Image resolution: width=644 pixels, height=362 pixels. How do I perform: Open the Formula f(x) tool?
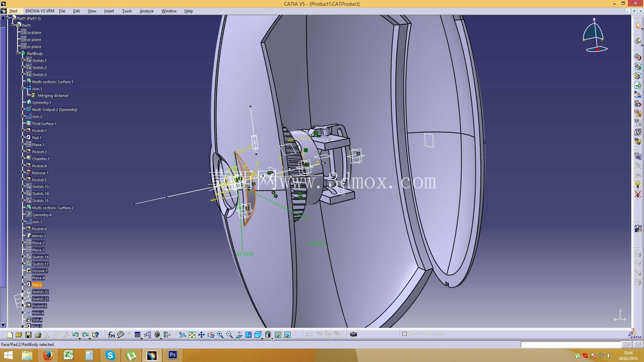pyautogui.click(x=111, y=335)
